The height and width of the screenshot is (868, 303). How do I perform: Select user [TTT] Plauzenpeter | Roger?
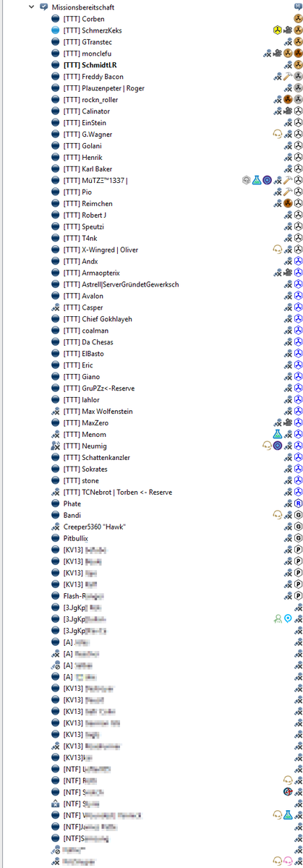[103, 88]
